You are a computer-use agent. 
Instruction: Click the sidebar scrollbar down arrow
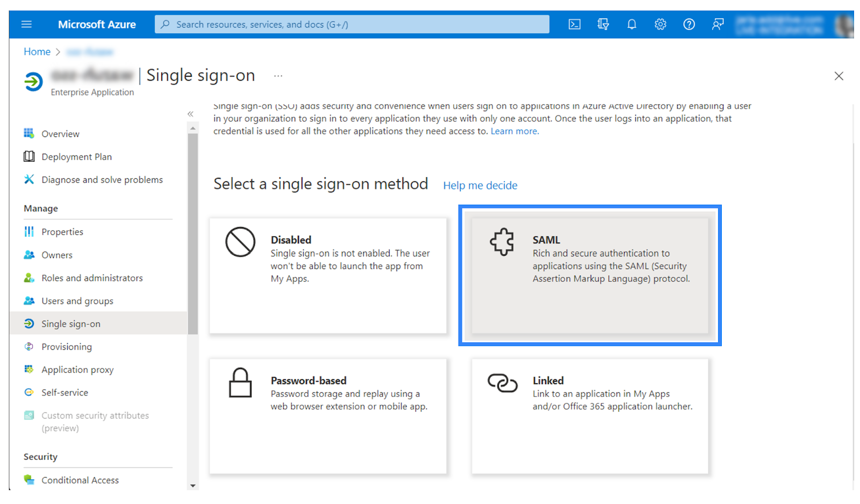(193, 486)
